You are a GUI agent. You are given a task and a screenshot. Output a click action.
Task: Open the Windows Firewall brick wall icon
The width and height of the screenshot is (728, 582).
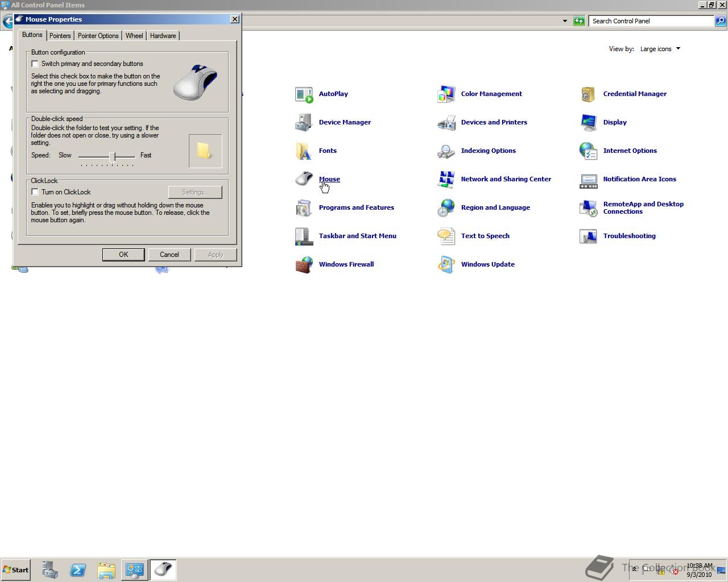tap(304, 265)
